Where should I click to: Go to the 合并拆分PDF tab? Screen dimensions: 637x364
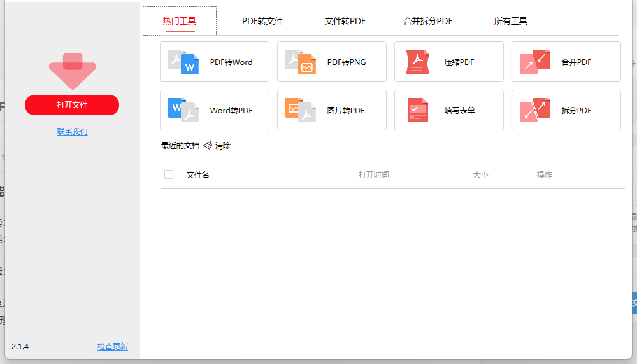pos(428,21)
